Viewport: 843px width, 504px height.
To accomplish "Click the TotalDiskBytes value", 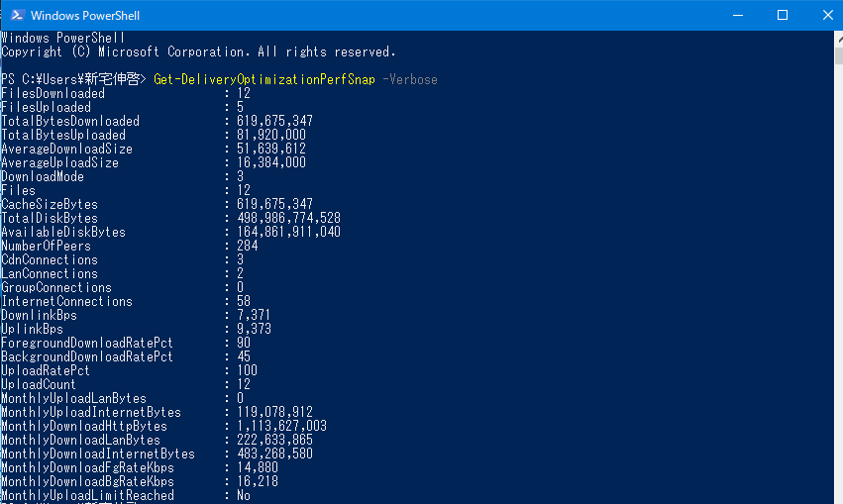I will pos(288,218).
